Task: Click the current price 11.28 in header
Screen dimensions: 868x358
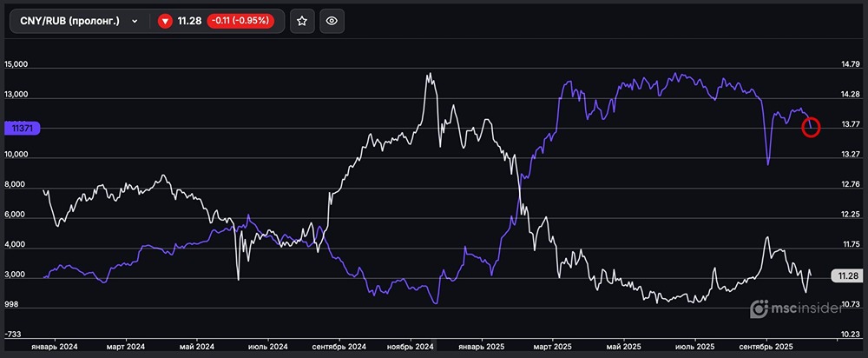Action: click(189, 21)
